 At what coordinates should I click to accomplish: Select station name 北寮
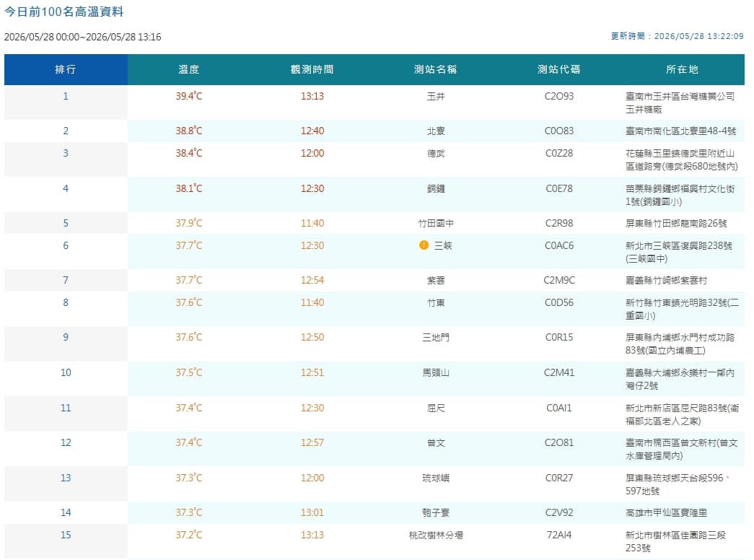click(436, 131)
